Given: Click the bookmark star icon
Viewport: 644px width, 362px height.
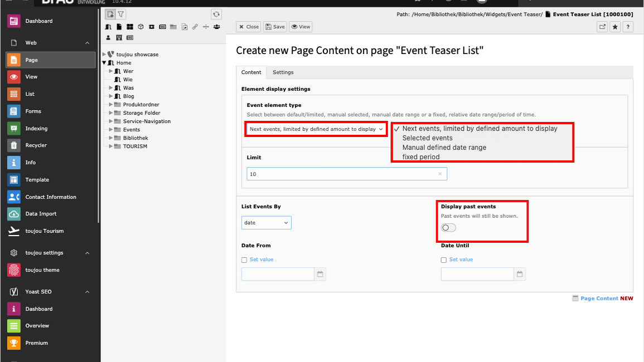Looking at the screenshot, I should (615, 27).
